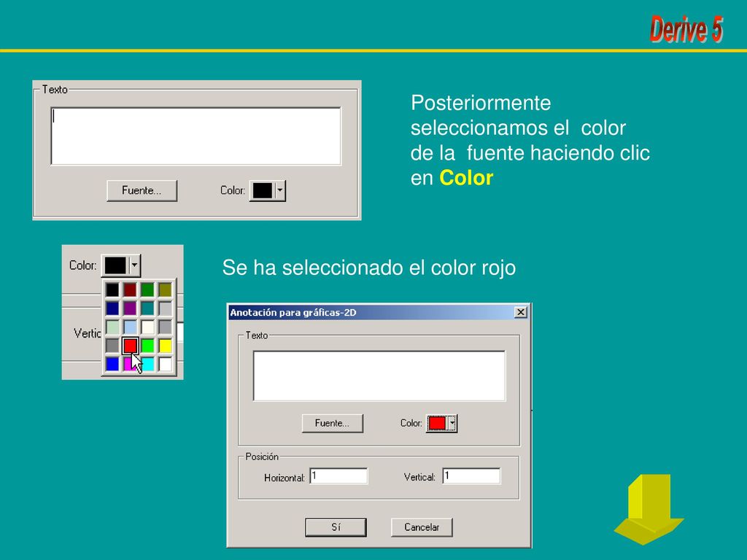Click the Anotación para gráficas-2D title bar
Image resolution: width=747 pixels, height=560 pixels.
coord(379,312)
